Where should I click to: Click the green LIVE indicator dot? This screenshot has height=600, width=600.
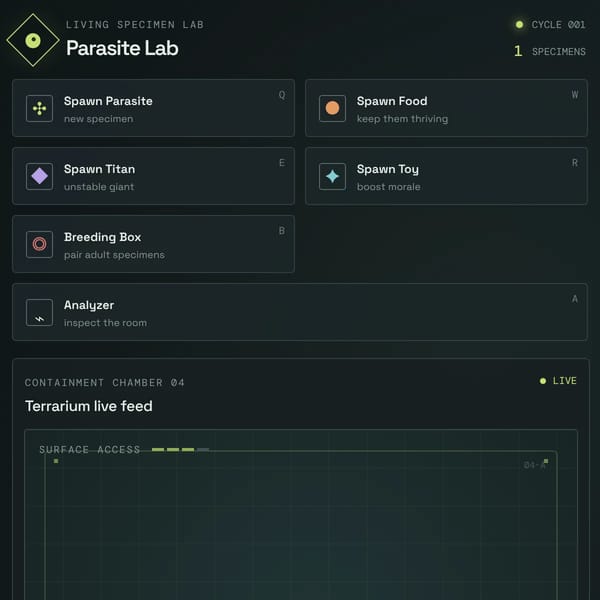[543, 381]
